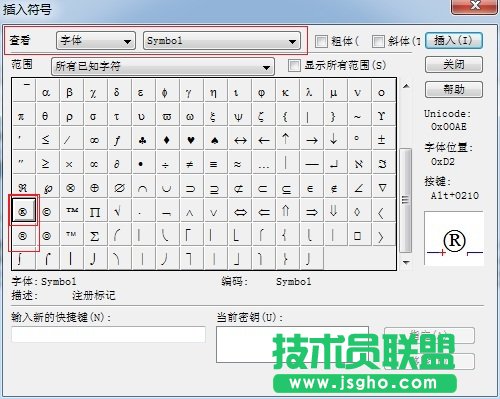
Task: Toggle the 斜体 italic checkbox
Action: pyautogui.click(x=378, y=41)
